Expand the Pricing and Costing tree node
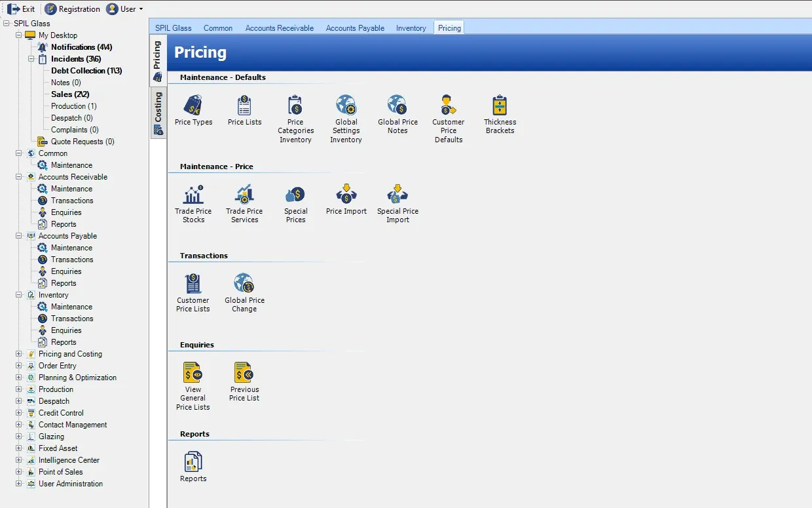The height and width of the screenshot is (508, 812). click(19, 354)
